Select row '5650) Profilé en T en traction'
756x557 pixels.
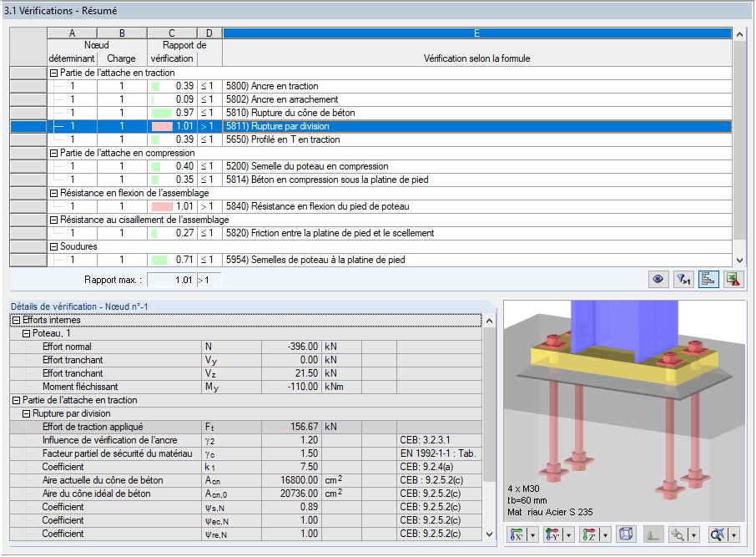coord(370,139)
